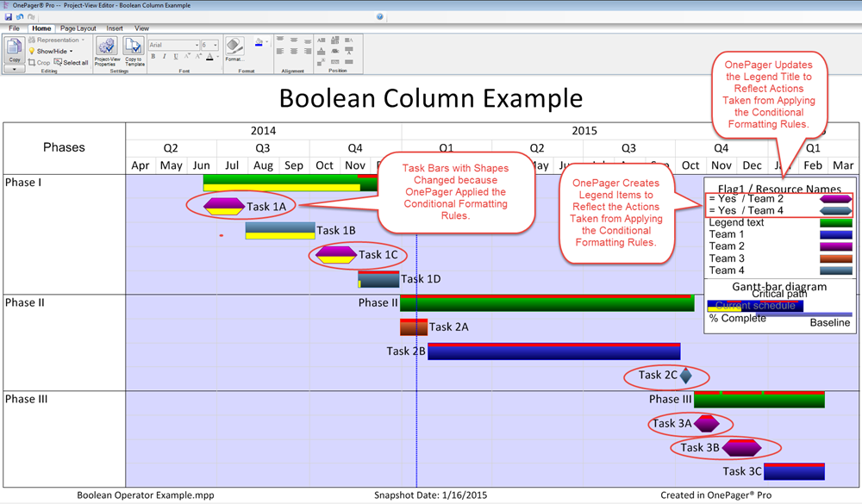Click the Select all button
This screenshot has width=862, height=504.
pos(72,63)
